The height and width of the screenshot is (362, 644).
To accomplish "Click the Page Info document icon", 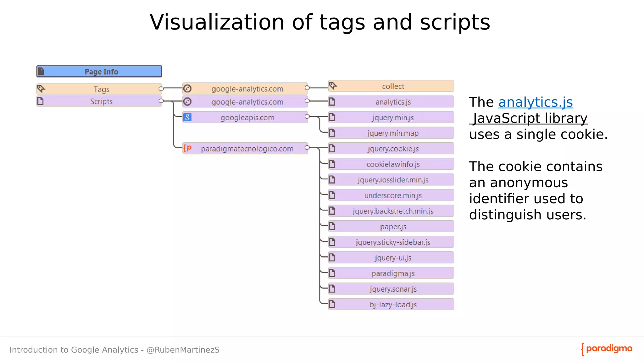I will tap(41, 72).
